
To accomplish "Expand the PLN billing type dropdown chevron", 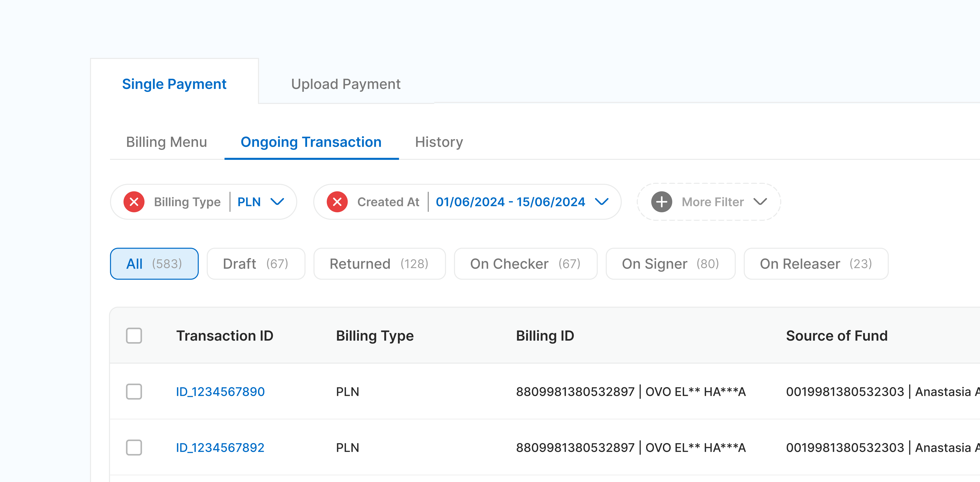I will 277,202.
